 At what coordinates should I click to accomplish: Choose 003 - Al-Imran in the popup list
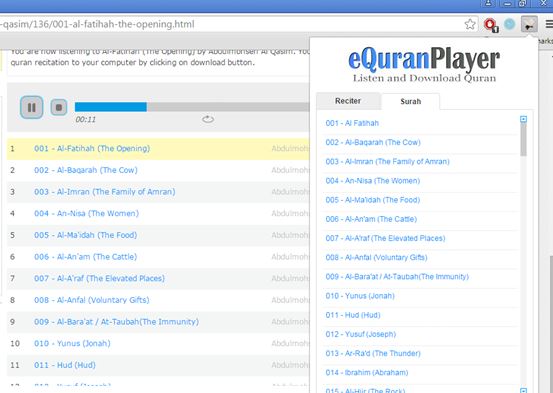(387, 162)
